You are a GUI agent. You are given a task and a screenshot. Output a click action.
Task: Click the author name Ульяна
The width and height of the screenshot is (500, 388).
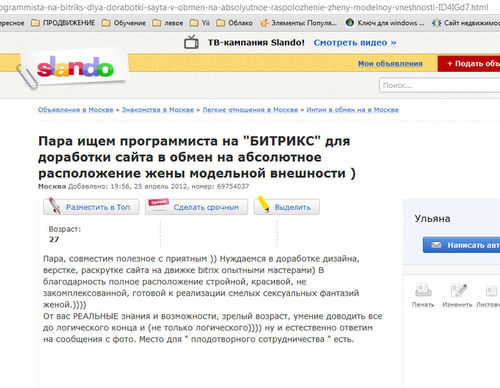click(432, 219)
